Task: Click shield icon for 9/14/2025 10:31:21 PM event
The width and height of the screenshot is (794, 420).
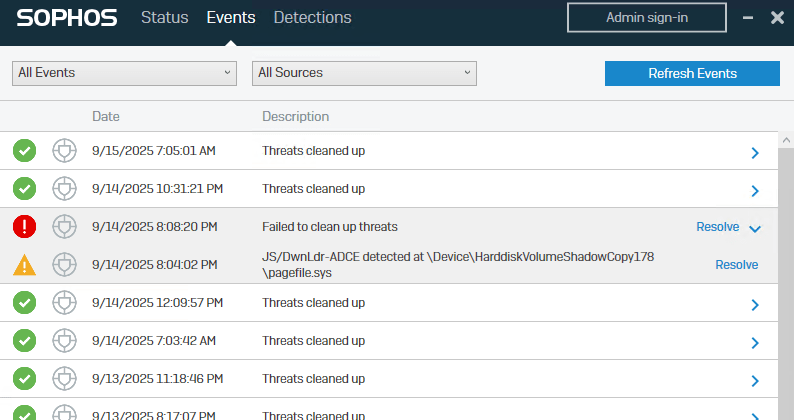Action: pos(64,189)
